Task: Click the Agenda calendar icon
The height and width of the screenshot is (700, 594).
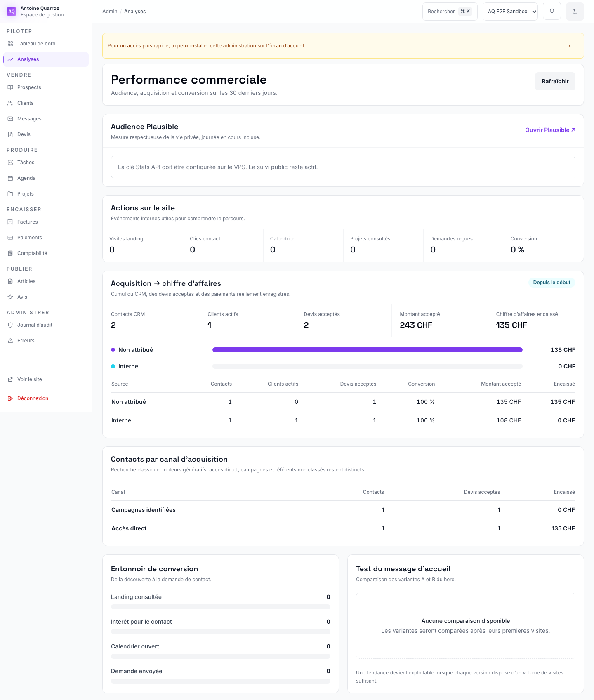Action: click(10, 178)
